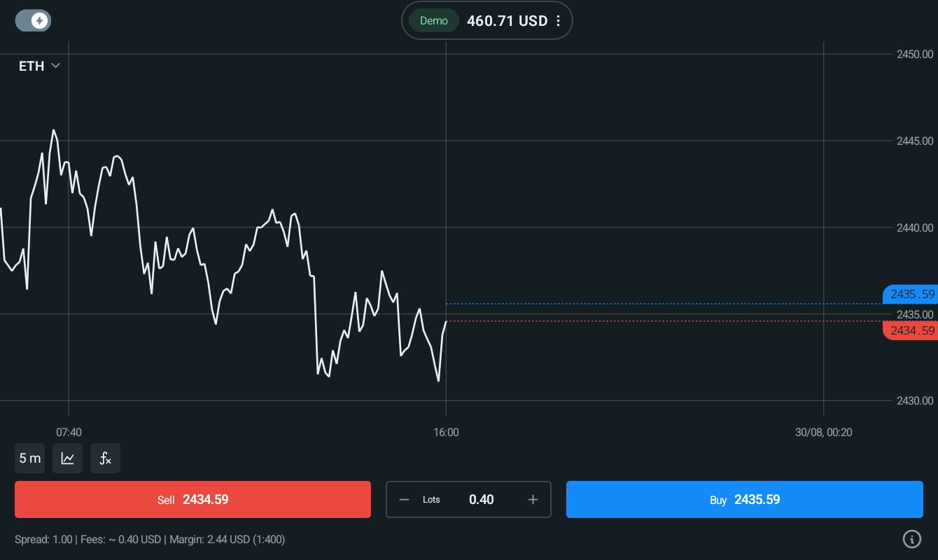Open the info icon at bottom right
This screenshot has height=560, width=938.
[x=911, y=538]
